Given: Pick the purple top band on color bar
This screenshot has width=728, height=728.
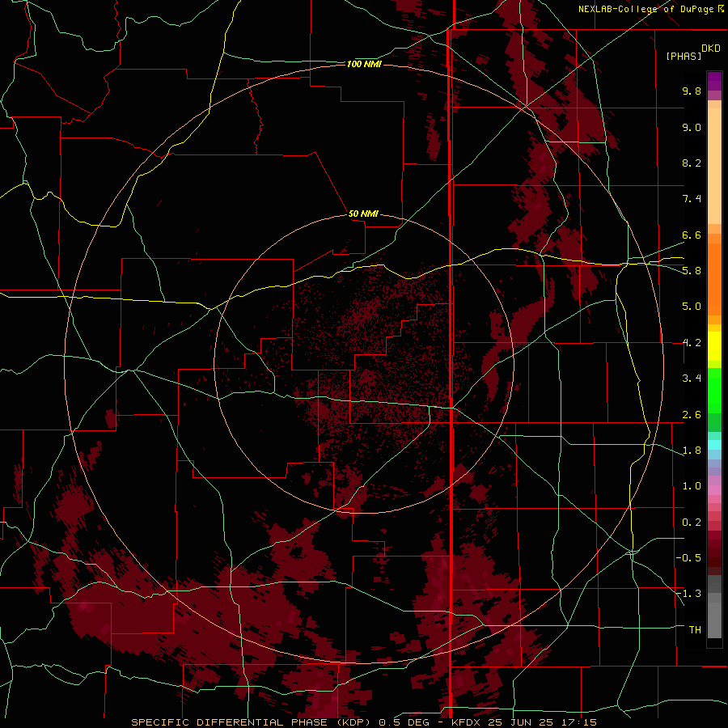Looking at the screenshot, I should 714,80.
